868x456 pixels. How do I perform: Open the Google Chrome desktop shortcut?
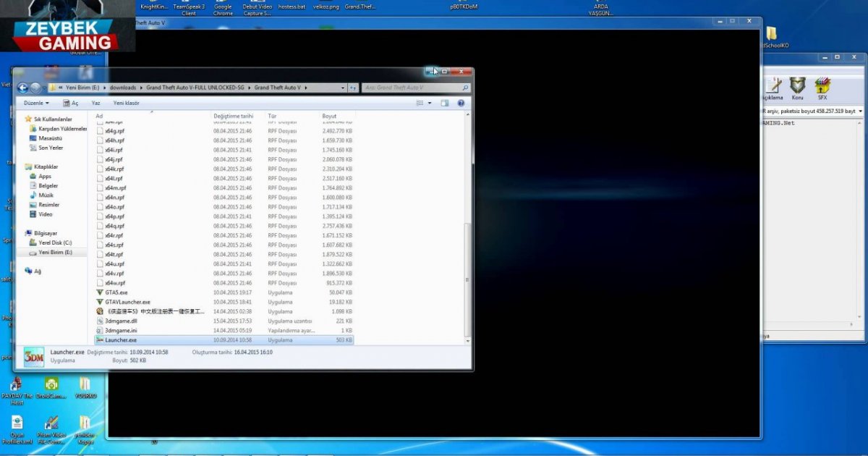click(223, 6)
